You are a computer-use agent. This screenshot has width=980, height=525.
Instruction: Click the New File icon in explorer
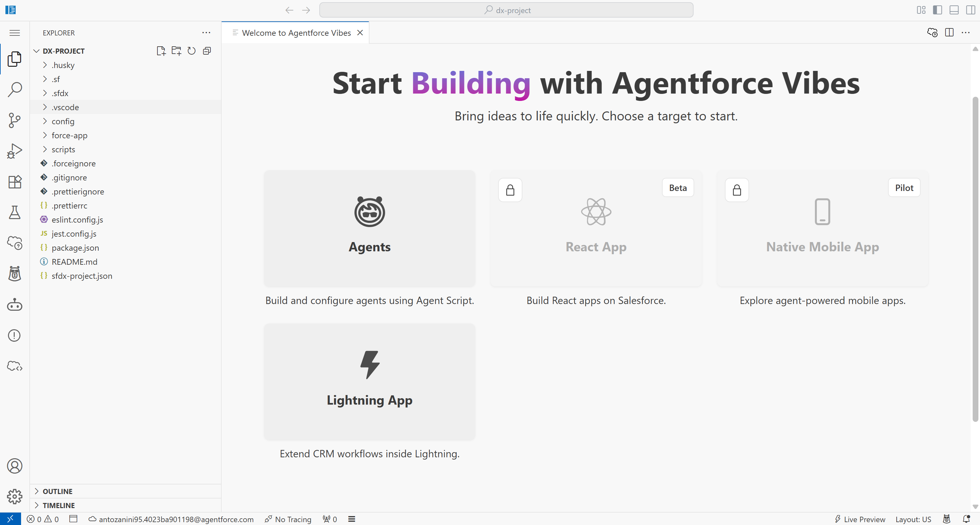click(161, 51)
